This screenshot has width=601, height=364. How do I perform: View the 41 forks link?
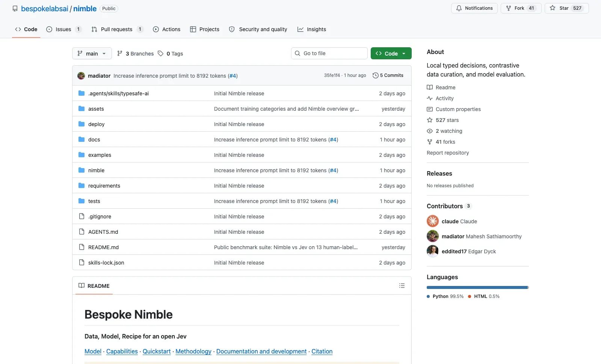(x=441, y=142)
